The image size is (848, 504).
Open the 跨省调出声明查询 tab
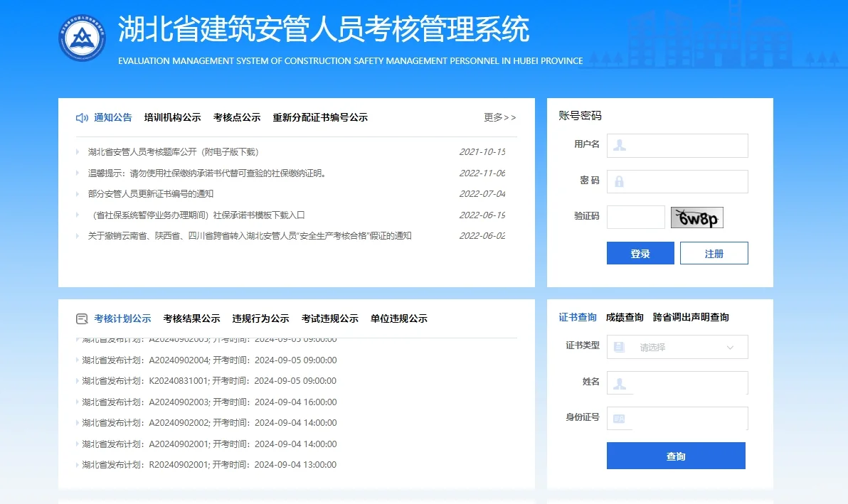pyautogui.click(x=692, y=317)
